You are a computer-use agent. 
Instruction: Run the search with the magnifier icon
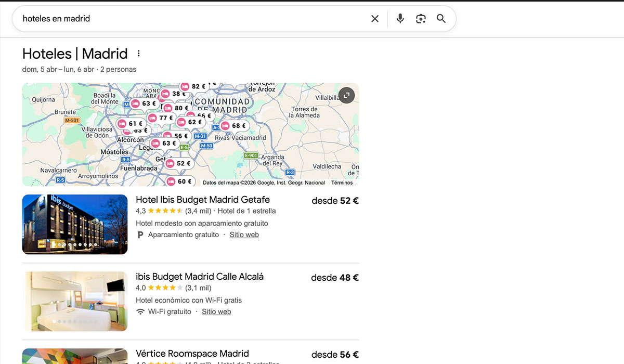coord(441,19)
